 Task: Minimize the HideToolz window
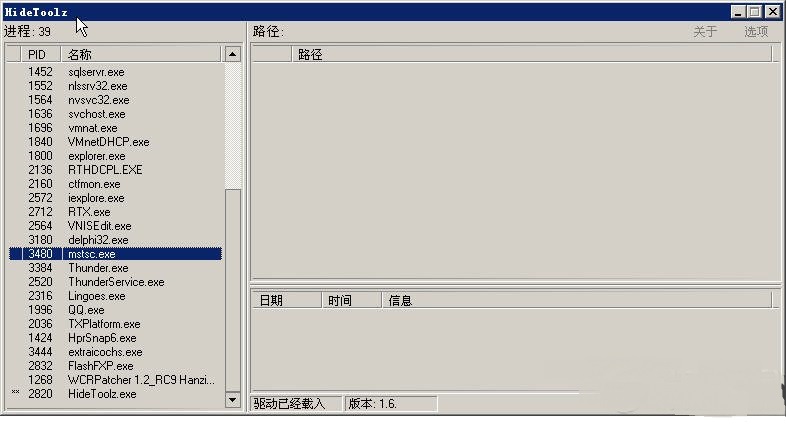coord(737,12)
